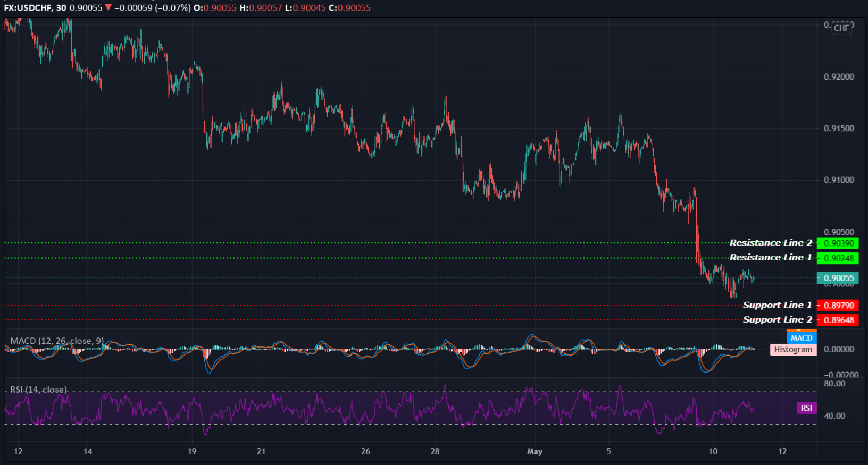
Task: Click the open value O:0.90055
Action: (215, 8)
